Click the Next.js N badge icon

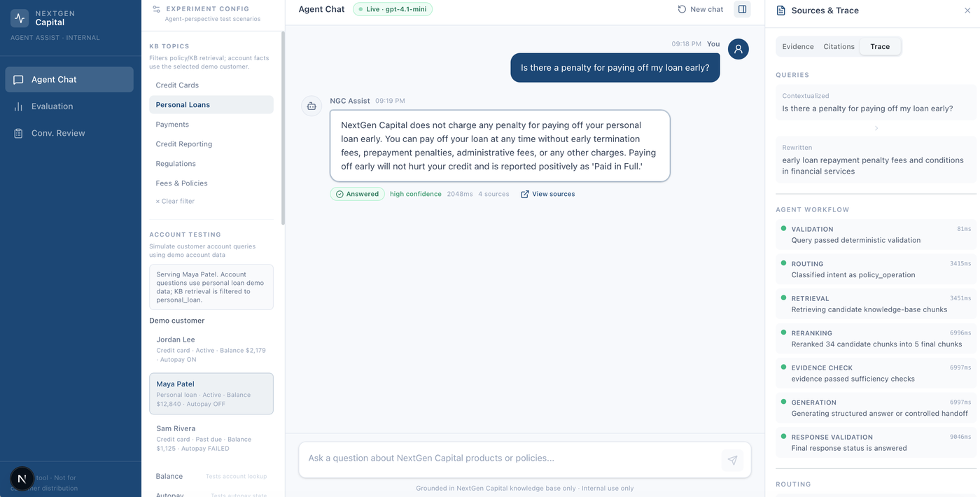[22, 479]
